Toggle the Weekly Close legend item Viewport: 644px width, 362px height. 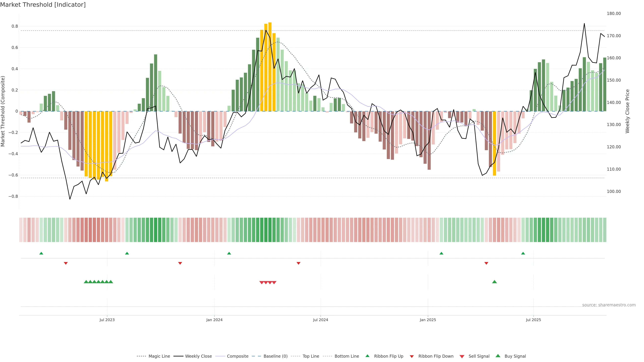tap(198, 356)
